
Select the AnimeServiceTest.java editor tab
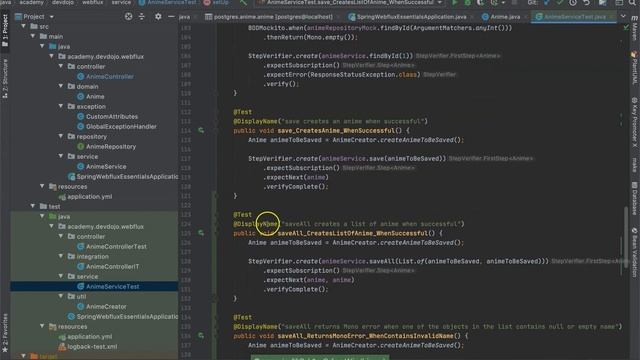point(574,17)
